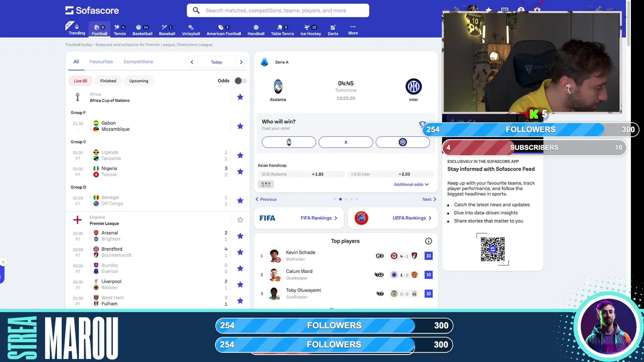Toggle favourite star for Arsenal vs Brighton
Image resolution: width=644 pixels, height=362 pixels.
(x=240, y=236)
